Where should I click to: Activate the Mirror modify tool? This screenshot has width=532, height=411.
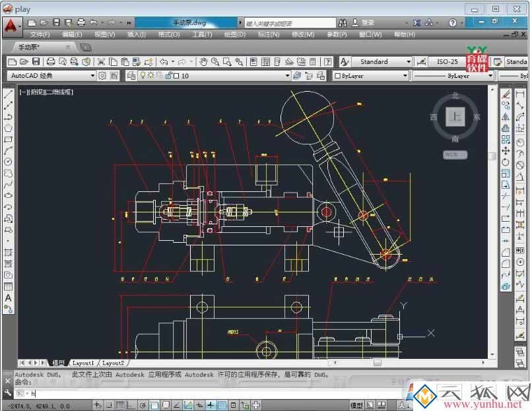pos(505,117)
